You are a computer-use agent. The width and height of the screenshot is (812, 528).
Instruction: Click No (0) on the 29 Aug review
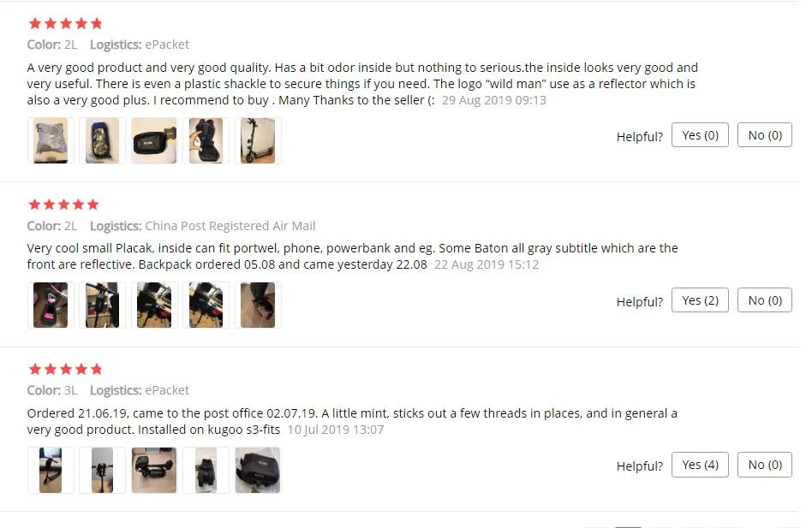click(x=765, y=135)
